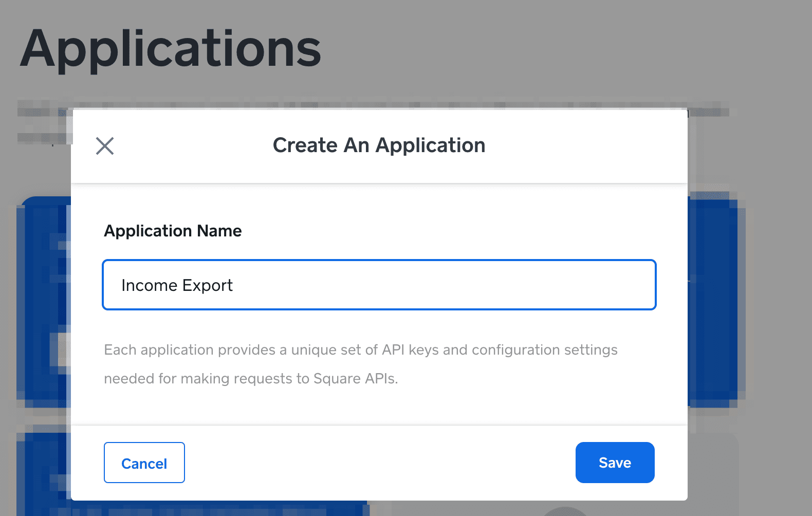The height and width of the screenshot is (516, 812).
Task: Click the dialog footer between Cancel and Save
Action: [380, 463]
